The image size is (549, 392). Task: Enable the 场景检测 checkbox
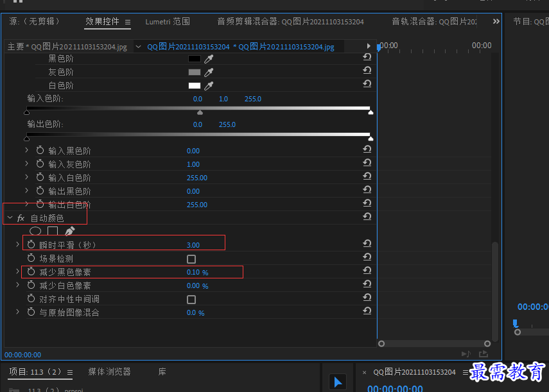[x=191, y=259]
